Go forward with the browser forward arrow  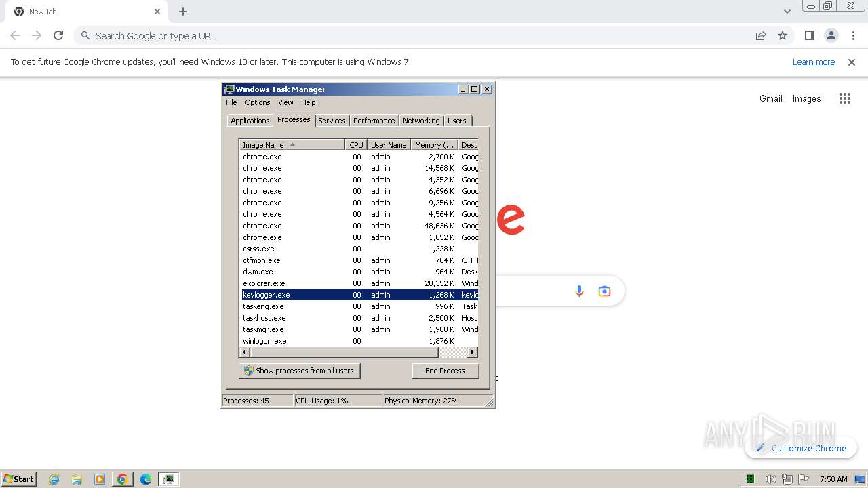click(37, 35)
